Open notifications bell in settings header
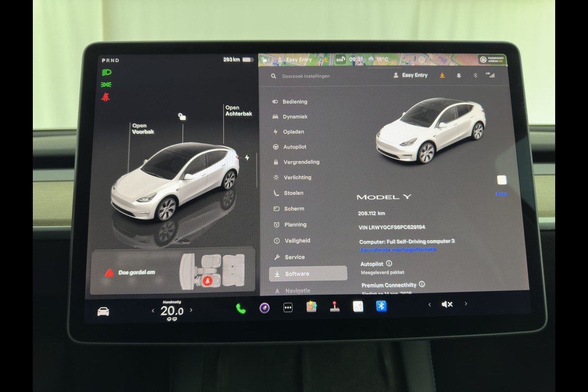Image resolution: width=588 pixels, height=392 pixels. point(459,75)
